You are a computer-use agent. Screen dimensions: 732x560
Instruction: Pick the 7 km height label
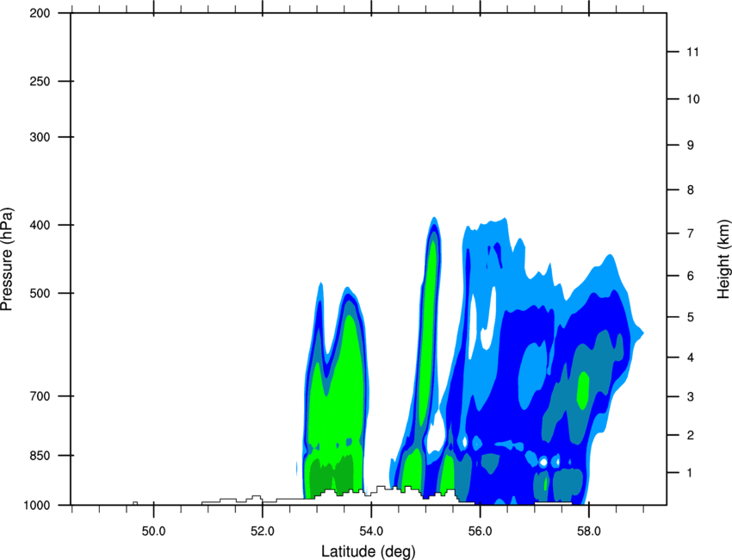[x=691, y=233]
